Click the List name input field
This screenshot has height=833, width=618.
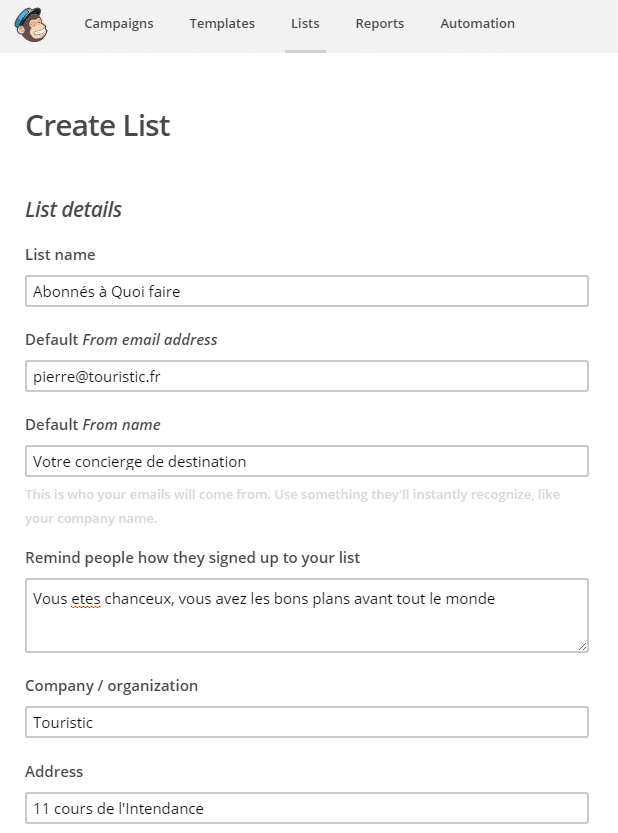pyautogui.click(x=307, y=291)
